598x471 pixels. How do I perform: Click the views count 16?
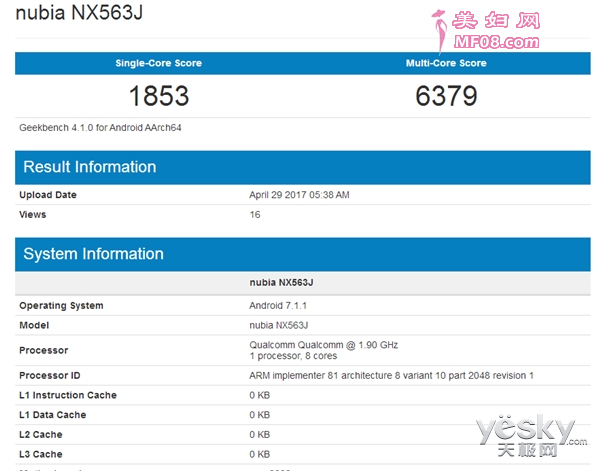pos(255,215)
